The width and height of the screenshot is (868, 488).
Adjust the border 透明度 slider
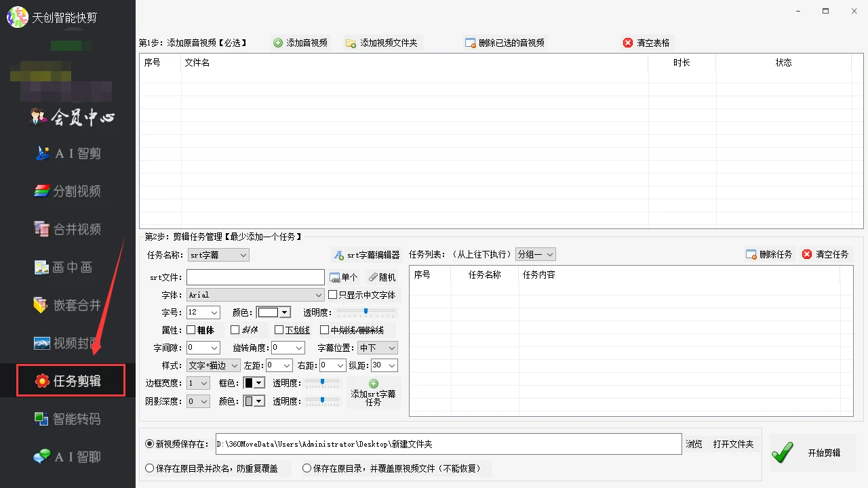pos(322,383)
